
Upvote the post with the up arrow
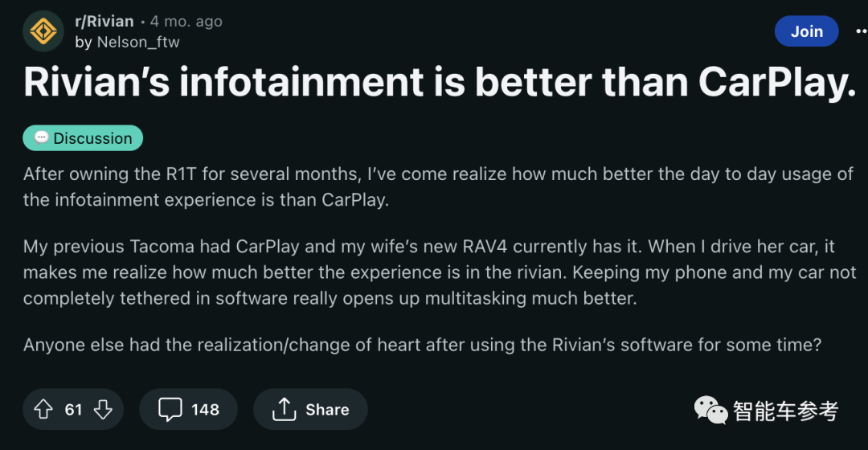(x=43, y=410)
